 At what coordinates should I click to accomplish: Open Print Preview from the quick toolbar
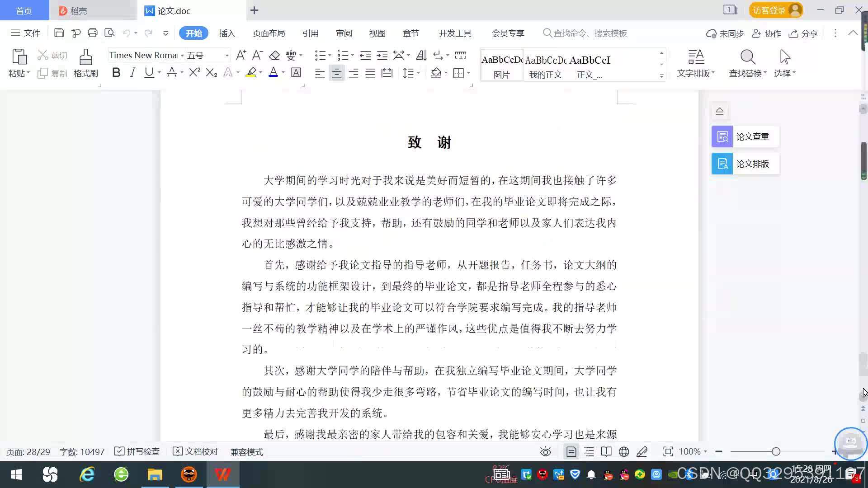pyautogui.click(x=109, y=33)
